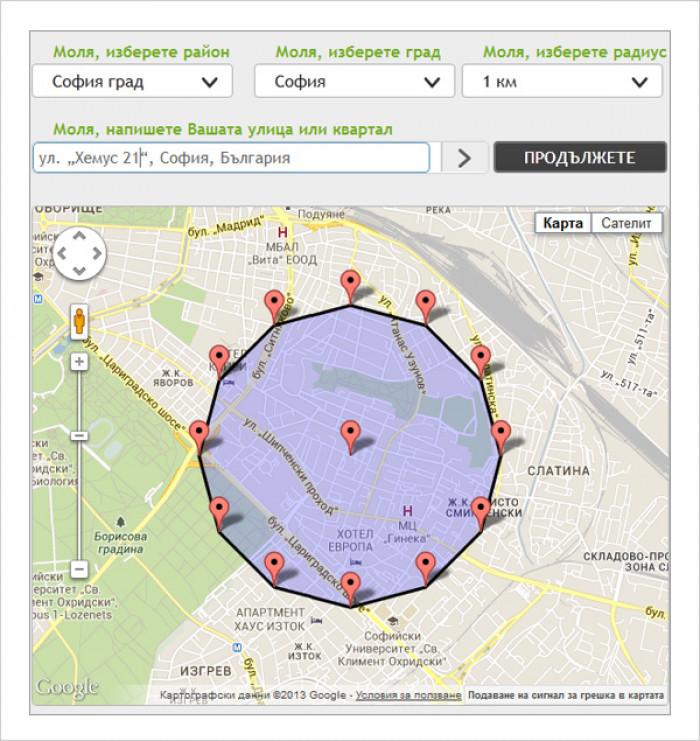Viewport: 700px width, 741px height.
Task: Open the Условия за ползване link
Action: (x=408, y=695)
